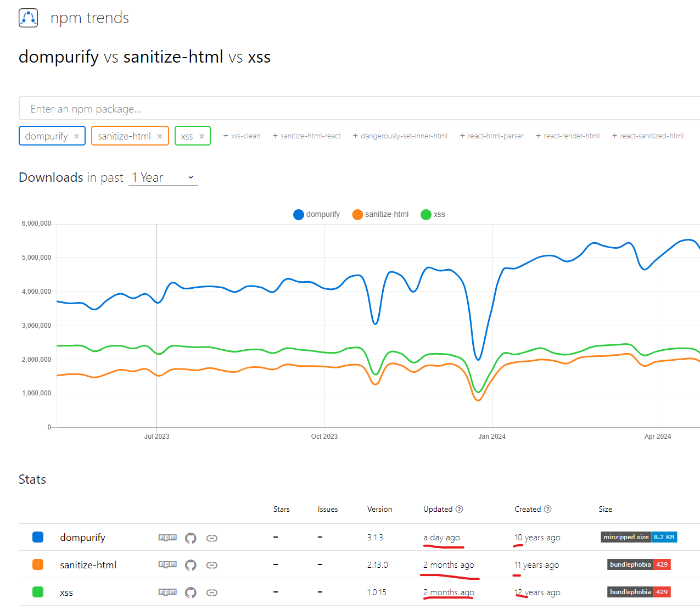Viewport: 700px width, 615px height.
Task: Click xss version 1.0.15
Action: click(377, 592)
